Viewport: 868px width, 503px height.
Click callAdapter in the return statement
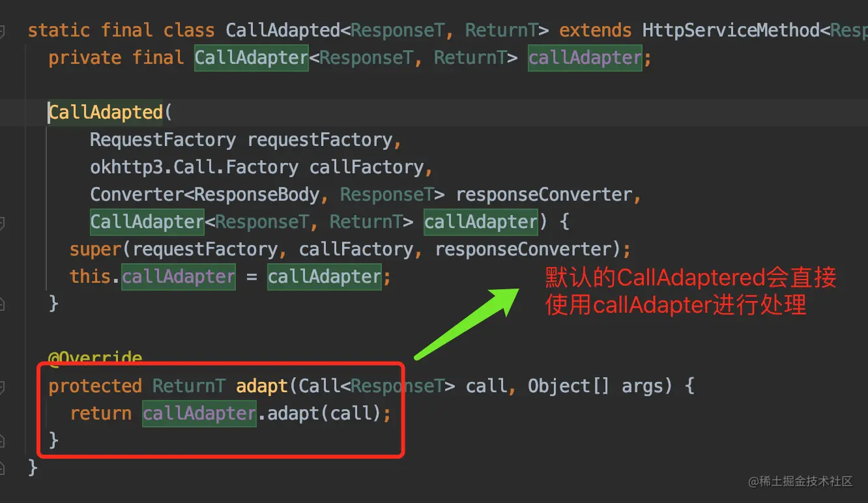click(199, 414)
